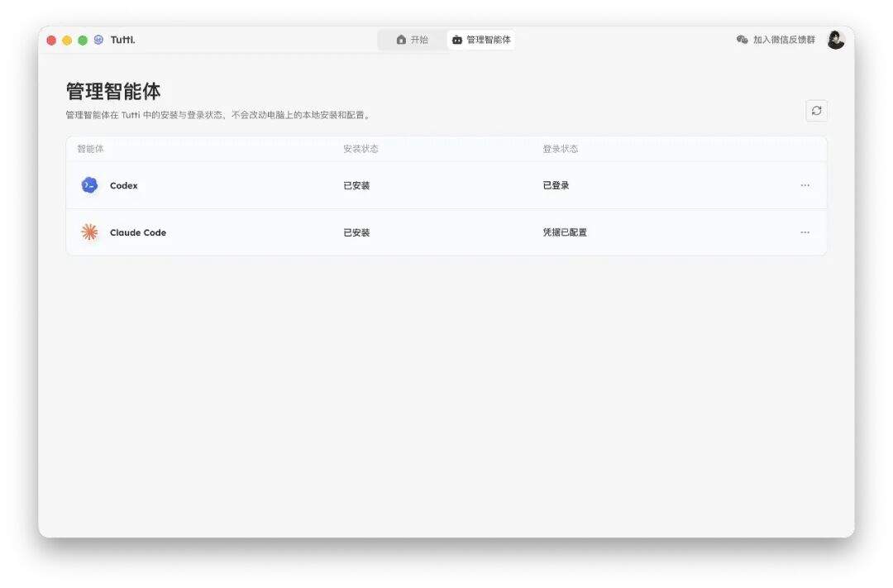Click the refresh icon button
The width and height of the screenshot is (893, 588).
click(x=816, y=111)
